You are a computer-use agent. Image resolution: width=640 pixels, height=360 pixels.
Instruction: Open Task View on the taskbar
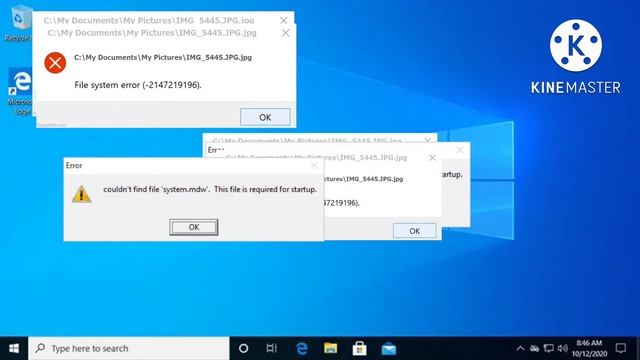point(271,348)
